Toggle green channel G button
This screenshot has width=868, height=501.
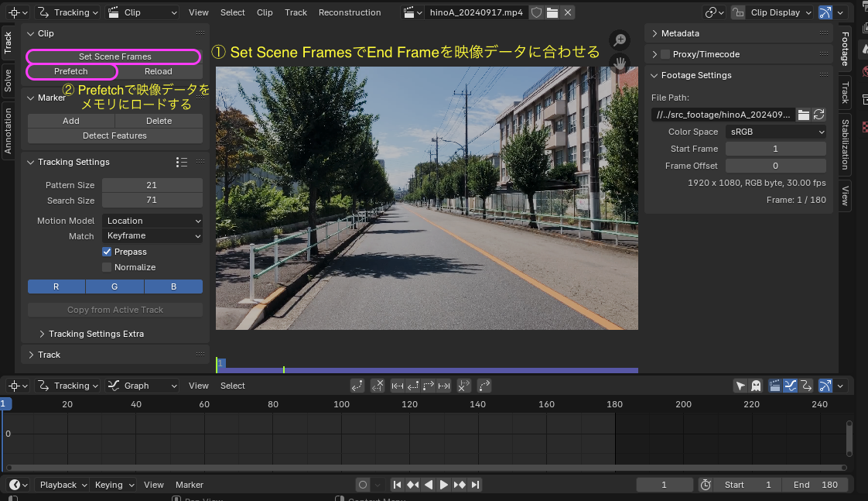click(114, 287)
